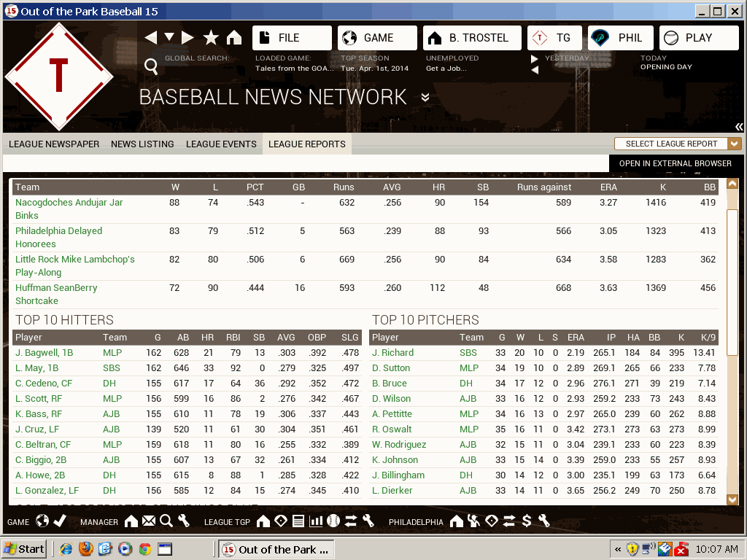
Task: Click Open in External Browser
Action: click(x=675, y=163)
